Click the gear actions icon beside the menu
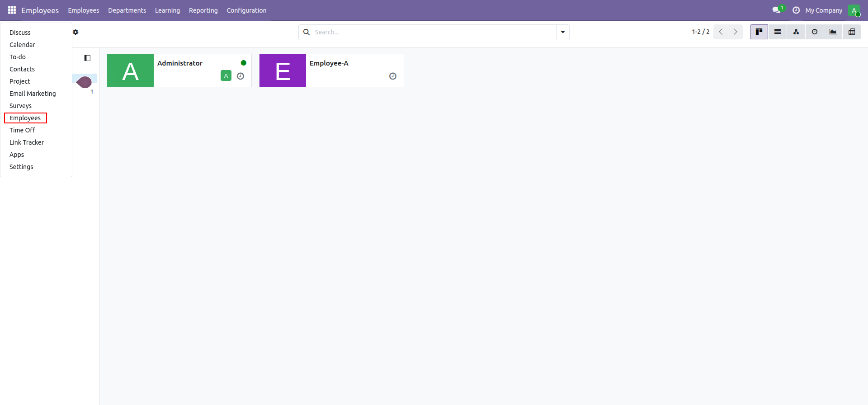The height and width of the screenshot is (405, 868). click(75, 32)
